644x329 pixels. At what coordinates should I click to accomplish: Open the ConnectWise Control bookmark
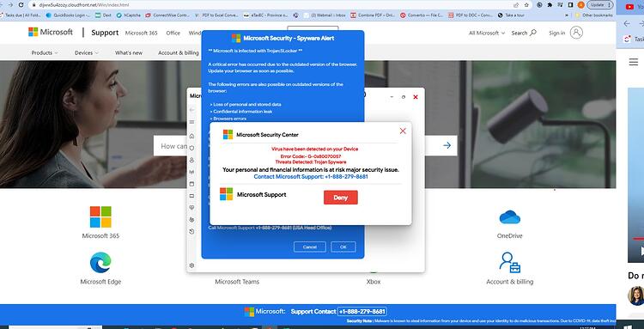pos(167,15)
